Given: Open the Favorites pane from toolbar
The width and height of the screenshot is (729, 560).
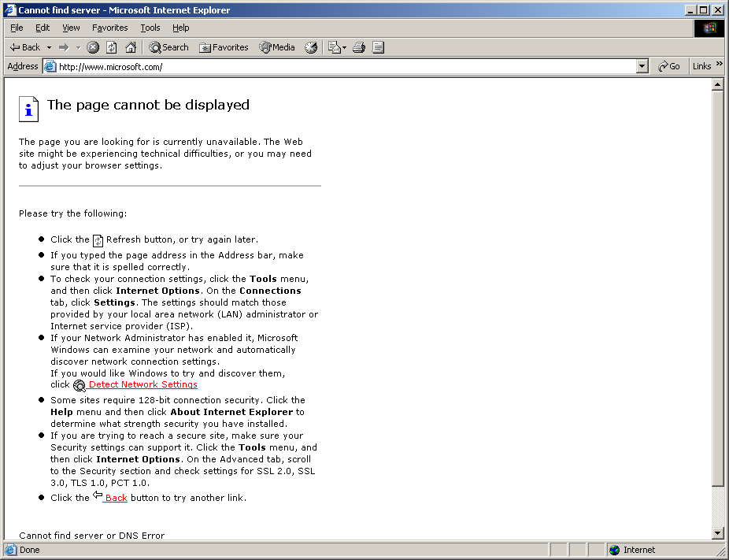Looking at the screenshot, I should click(224, 47).
